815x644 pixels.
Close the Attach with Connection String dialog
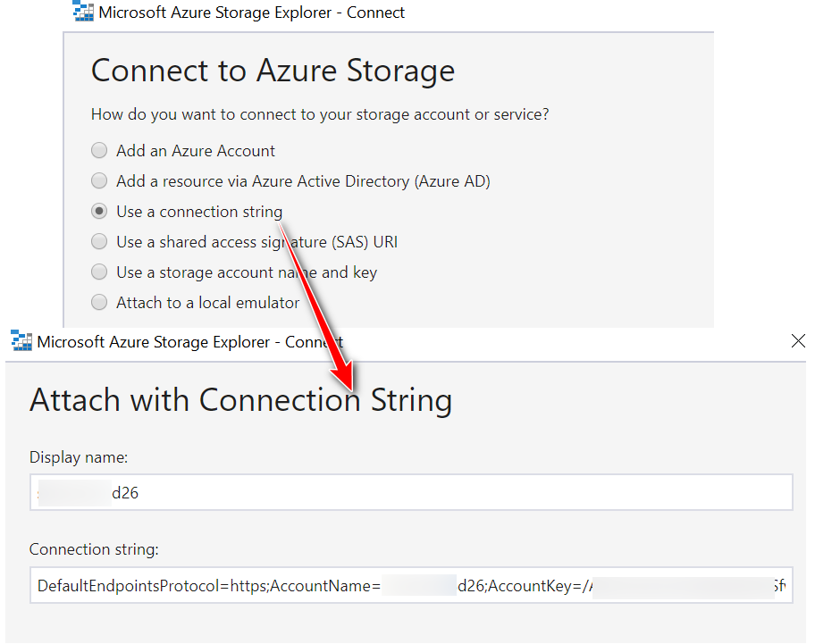(798, 340)
